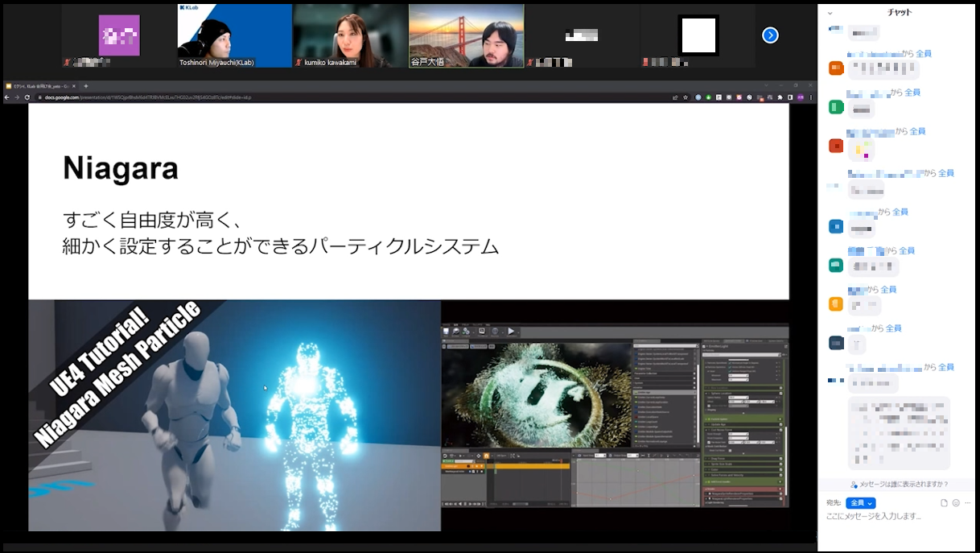Show next participants with blue arrow button
The width and height of the screenshot is (980, 553).
770,35
